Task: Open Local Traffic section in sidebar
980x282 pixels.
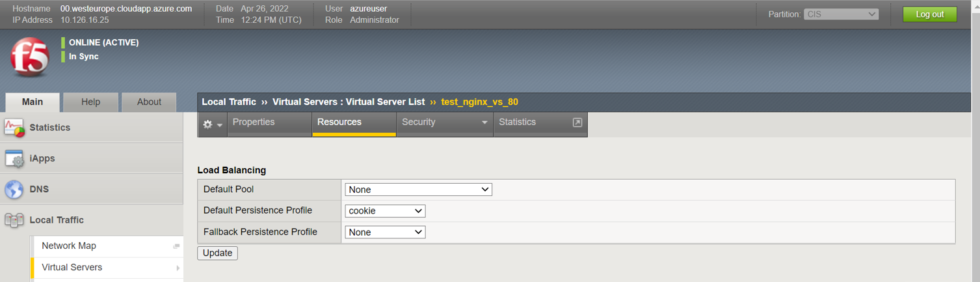Action: click(x=91, y=220)
